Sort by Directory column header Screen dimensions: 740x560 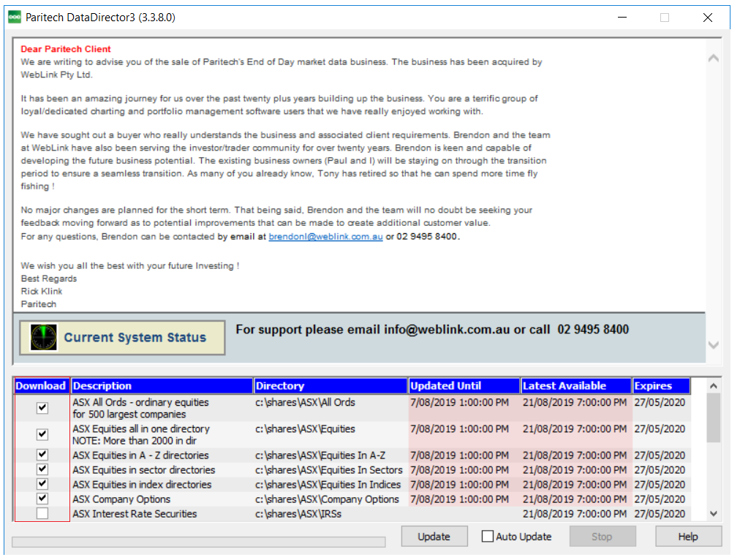(x=331, y=386)
